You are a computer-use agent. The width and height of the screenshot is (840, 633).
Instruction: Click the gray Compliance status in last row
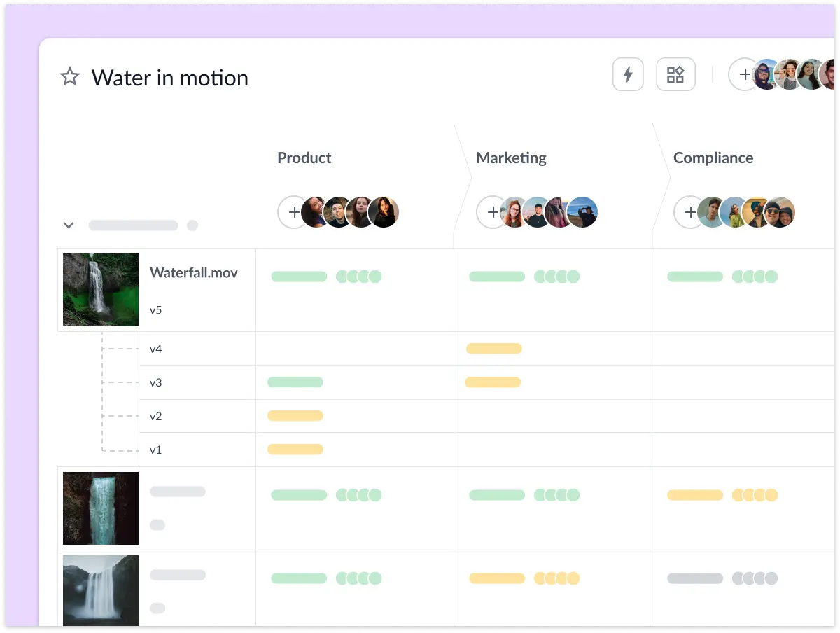coord(695,578)
